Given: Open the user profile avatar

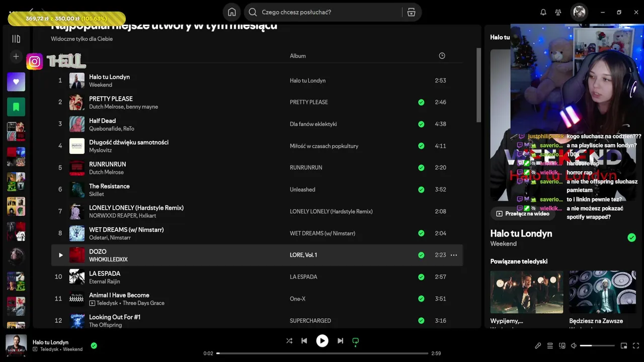Looking at the screenshot, I should click(x=579, y=12).
